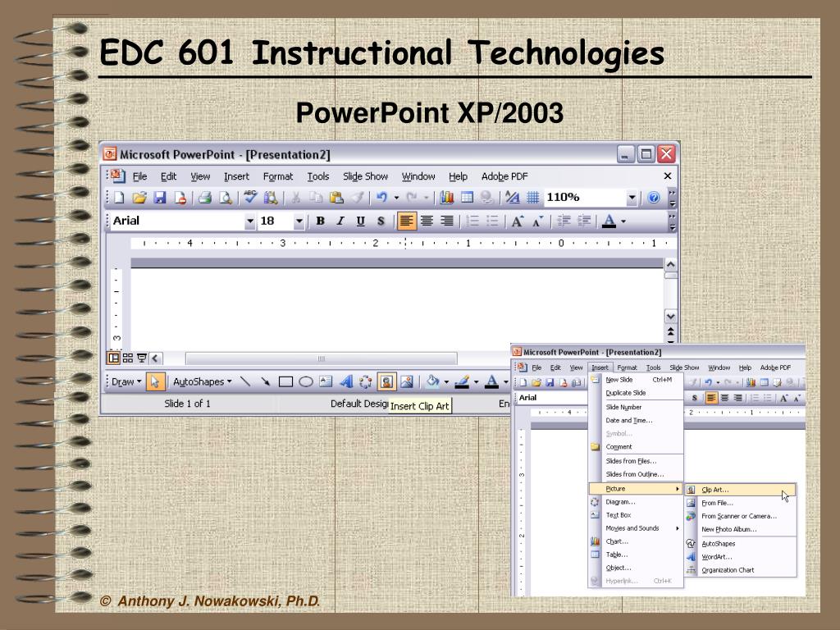Open the Slide Show menu in the large window
840x630 pixels.
(365, 176)
